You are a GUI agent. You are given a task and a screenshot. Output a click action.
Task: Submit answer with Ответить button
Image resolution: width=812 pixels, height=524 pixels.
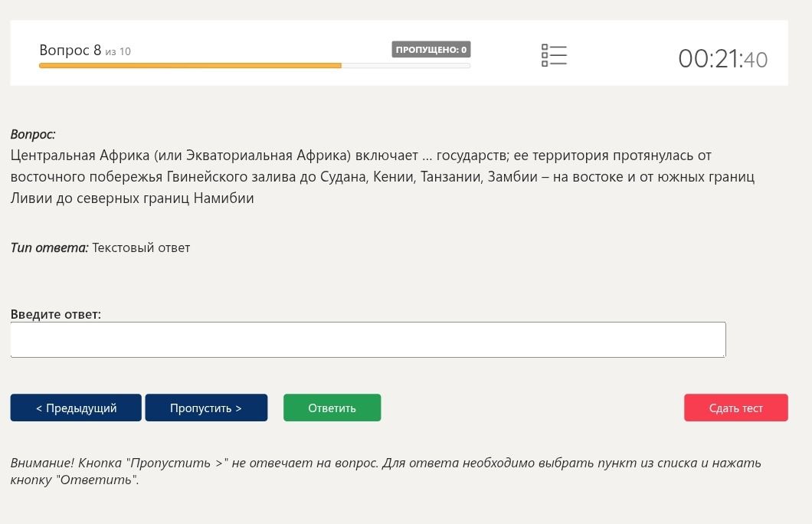[x=332, y=408]
